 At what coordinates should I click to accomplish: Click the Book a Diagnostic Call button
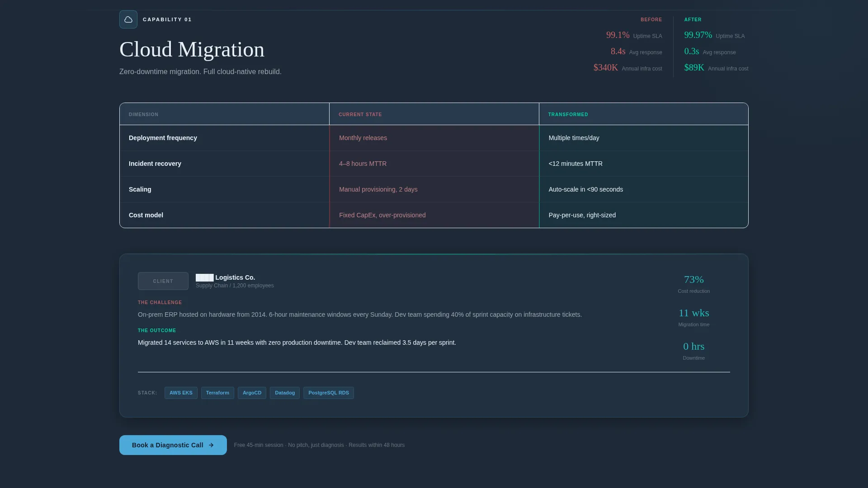pos(173,445)
